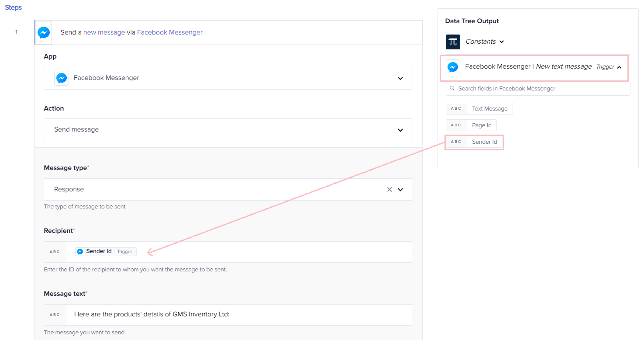Select the Text Message data pill

pyautogui.click(x=479, y=109)
